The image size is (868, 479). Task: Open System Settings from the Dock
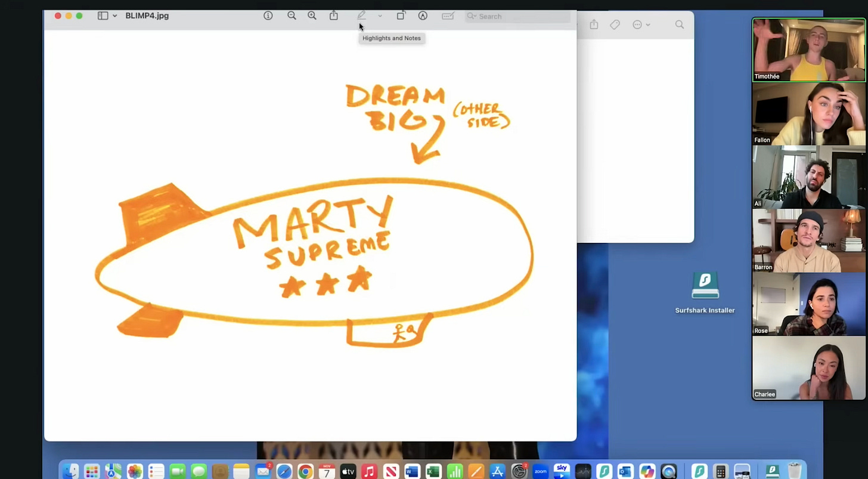point(519,471)
